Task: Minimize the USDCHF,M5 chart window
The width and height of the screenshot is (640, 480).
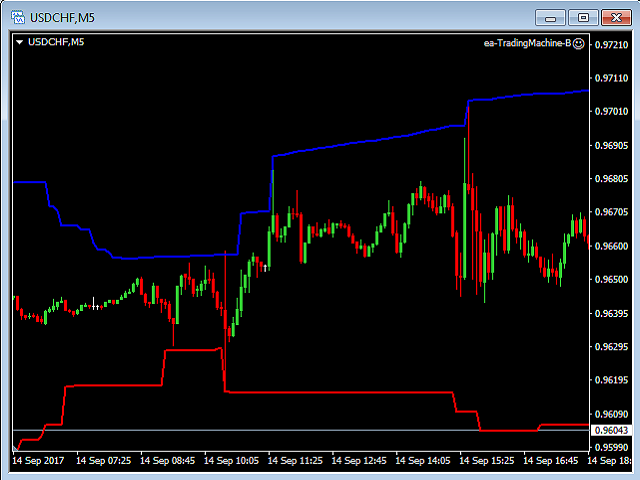Action: 550,18
